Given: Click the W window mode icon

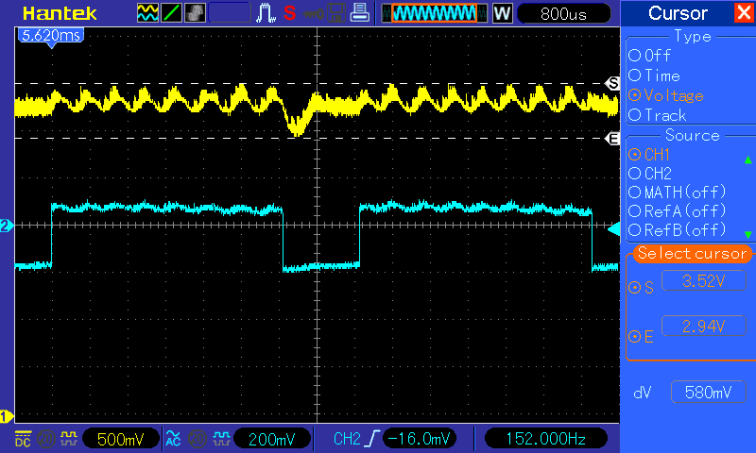Looking at the screenshot, I should click(502, 13).
